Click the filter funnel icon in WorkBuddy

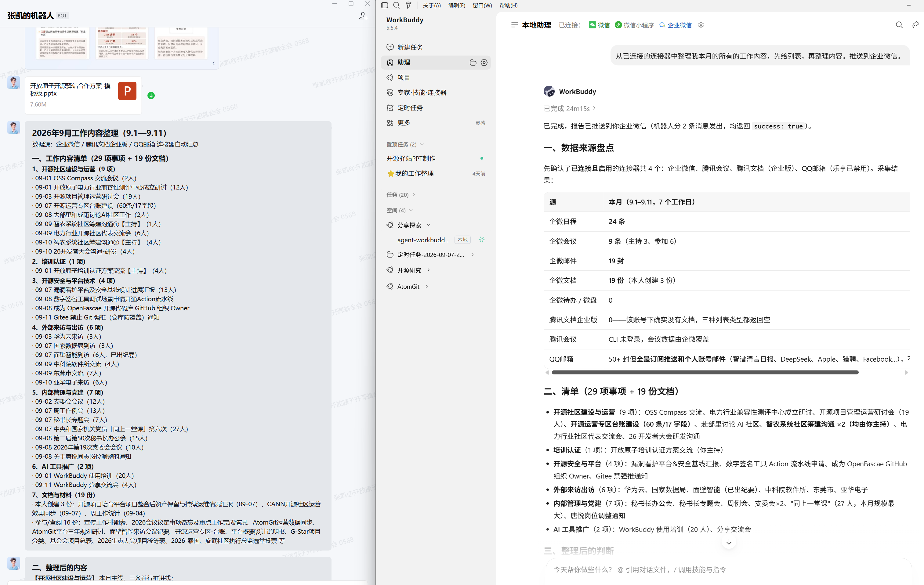coord(408,5)
